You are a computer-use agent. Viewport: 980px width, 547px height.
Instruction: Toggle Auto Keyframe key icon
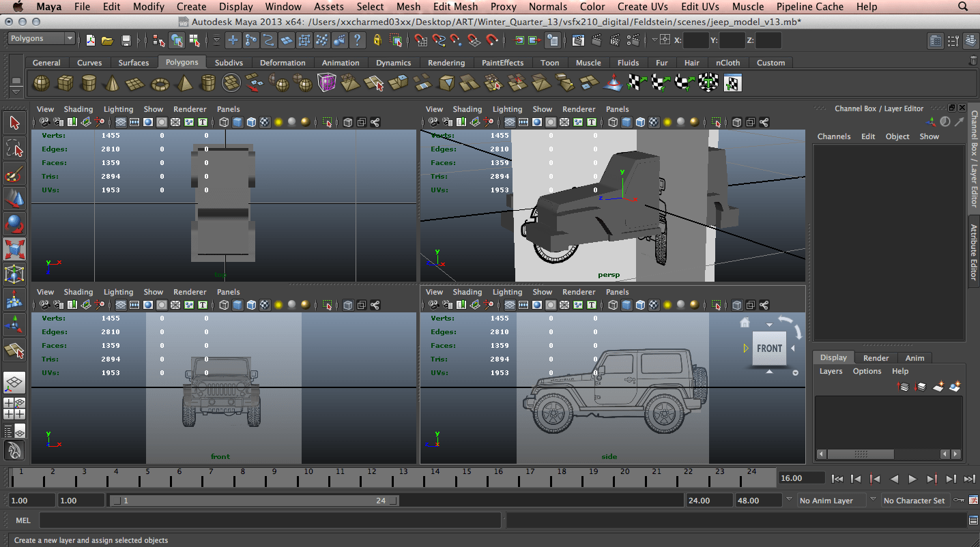(958, 500)
